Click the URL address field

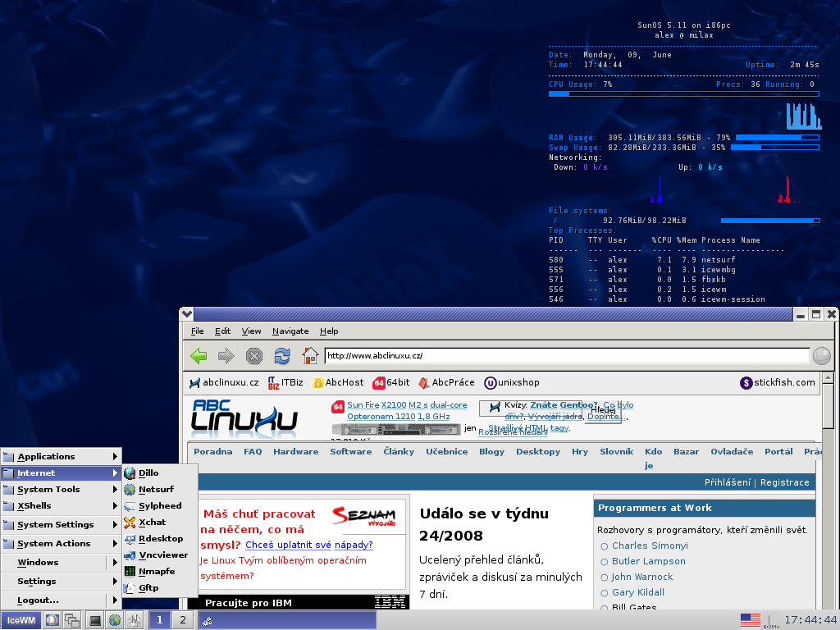click(567, 356)
